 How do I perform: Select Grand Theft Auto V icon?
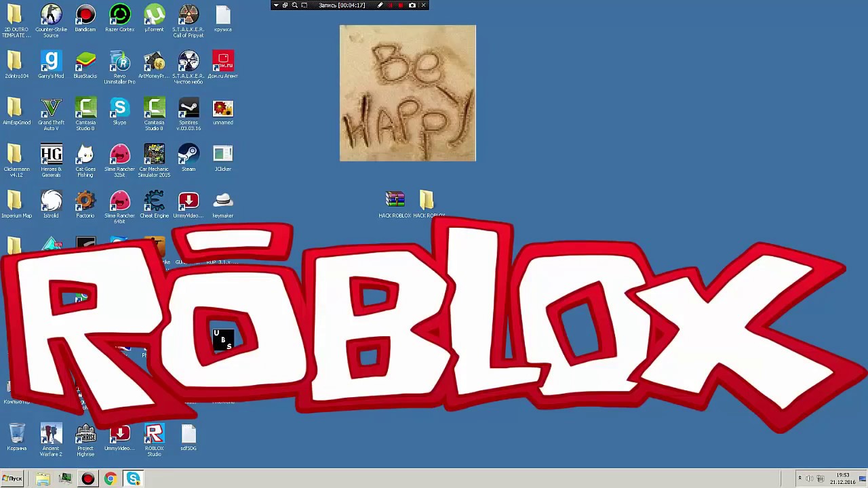coord(51,114)
